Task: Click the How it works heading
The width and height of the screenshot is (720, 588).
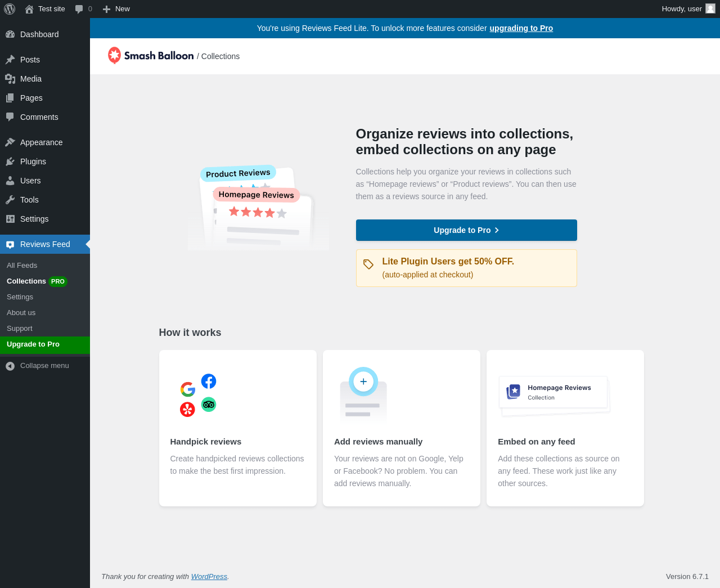Action: tap(190, 333)
